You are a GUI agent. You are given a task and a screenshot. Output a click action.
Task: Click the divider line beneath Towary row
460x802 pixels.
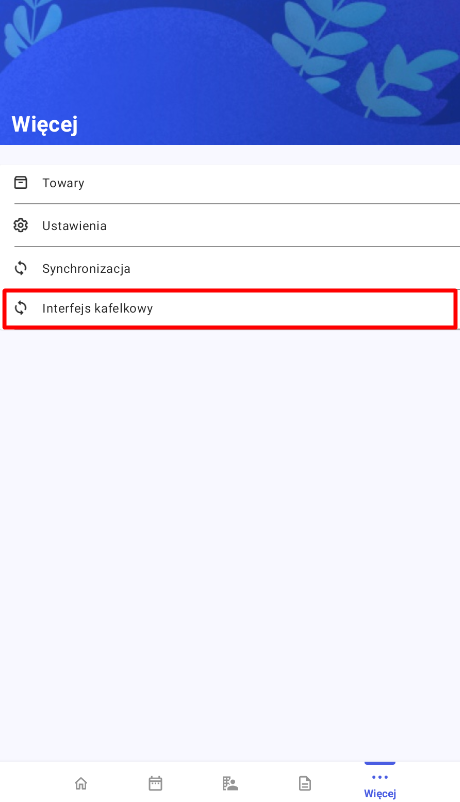pyautogui.click(x=237, y=203)
